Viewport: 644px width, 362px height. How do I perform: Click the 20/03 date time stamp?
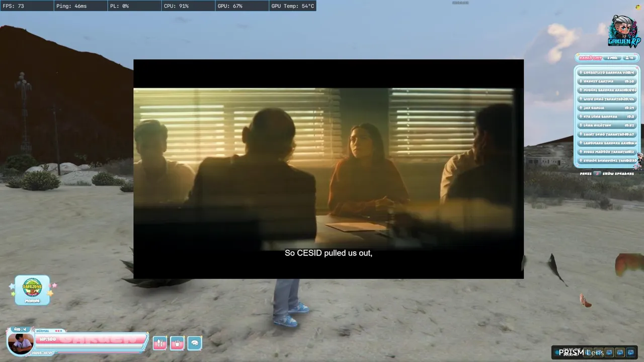[42, 353]
